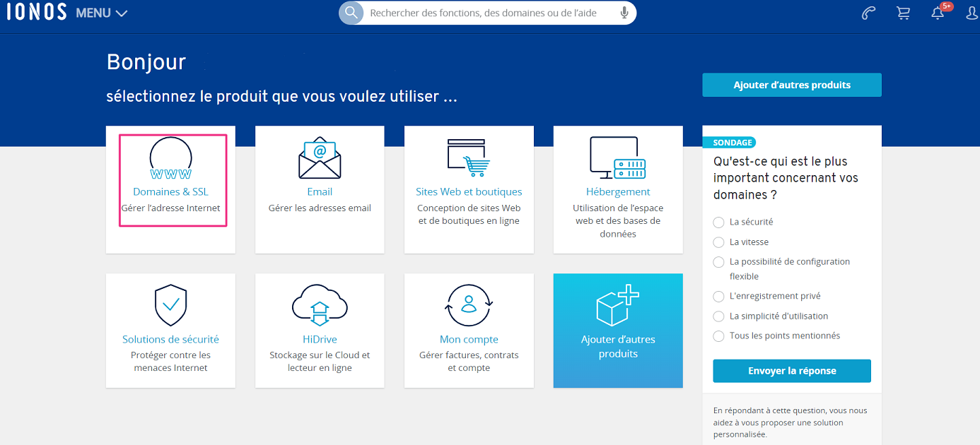
Task: Open the shopping cart icon
Action: tap(903, 13)
